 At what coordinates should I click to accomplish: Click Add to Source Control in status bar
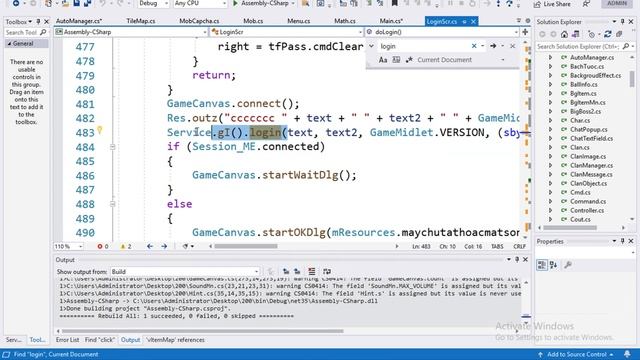pos(576,354)
